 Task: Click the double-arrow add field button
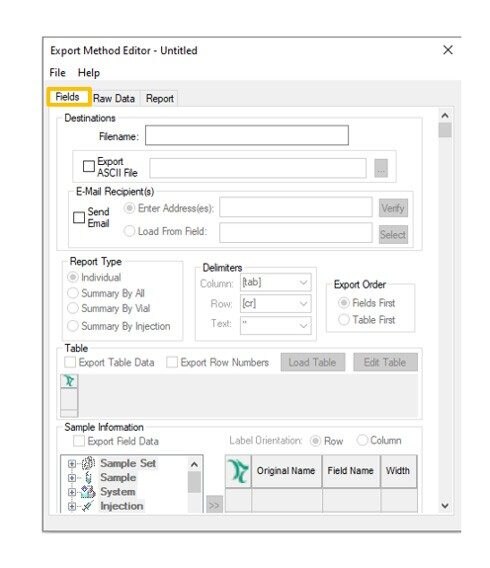[214, 505]
